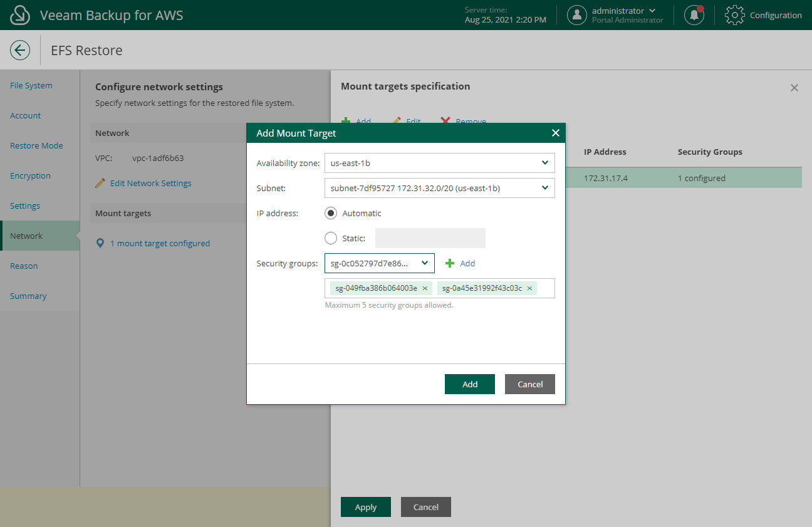
Task: Open 1 mount target configured link
Action: pos(160,243)
